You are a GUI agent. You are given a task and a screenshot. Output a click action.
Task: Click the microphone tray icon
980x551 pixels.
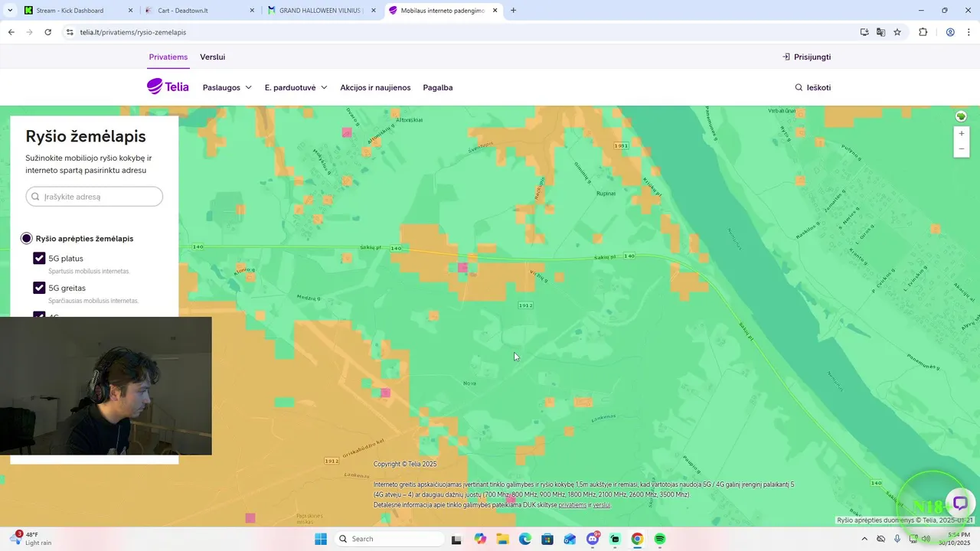point(897,539)
